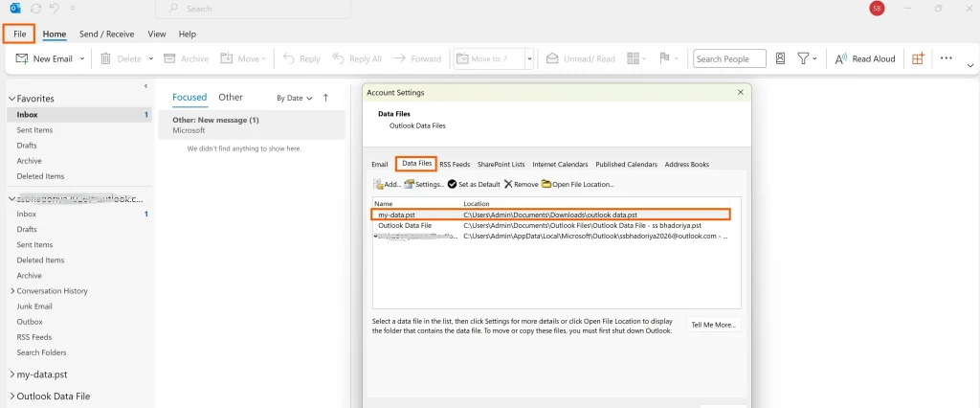Open the Address Books tab

pyautogui.click(x=687, y=164)
